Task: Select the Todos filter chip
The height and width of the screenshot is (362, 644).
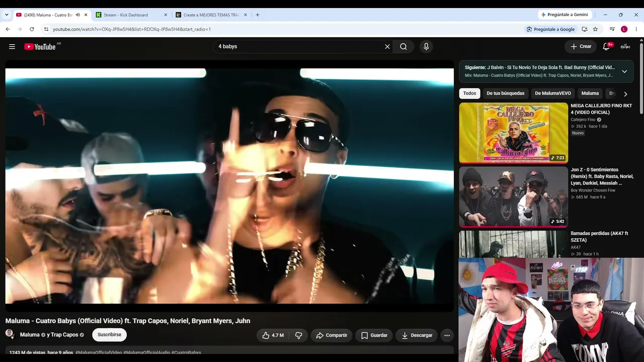Action: 469,94
